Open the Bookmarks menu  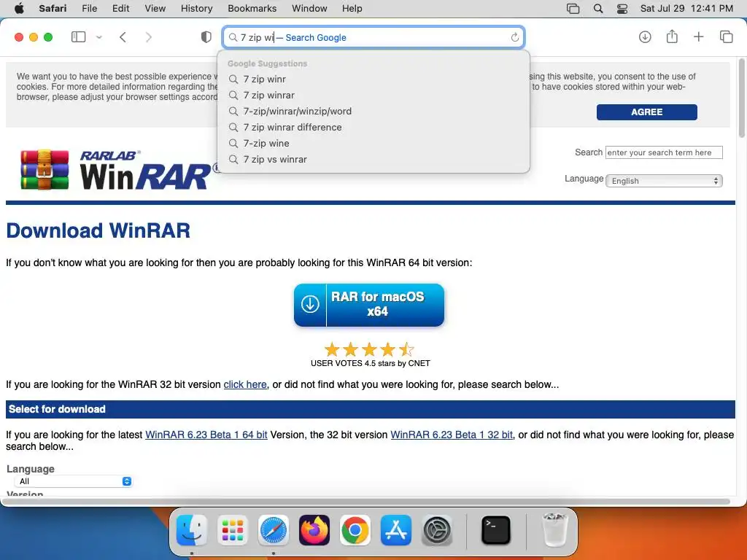[252, 8]
